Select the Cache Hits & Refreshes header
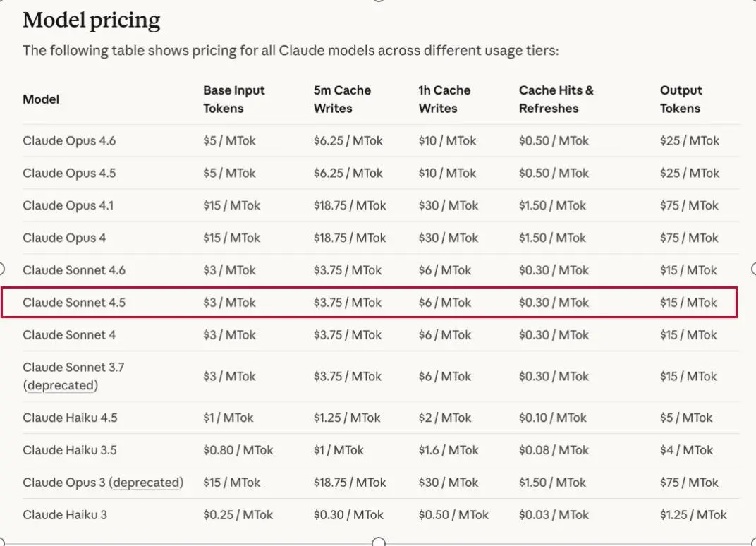756x546 pixels. [556, 99]
